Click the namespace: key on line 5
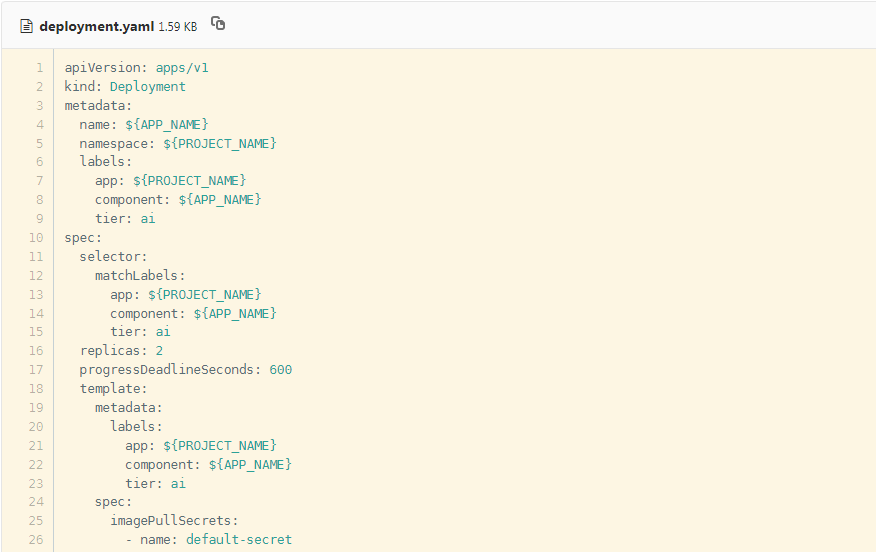876x552 pixels. (117, 144)
